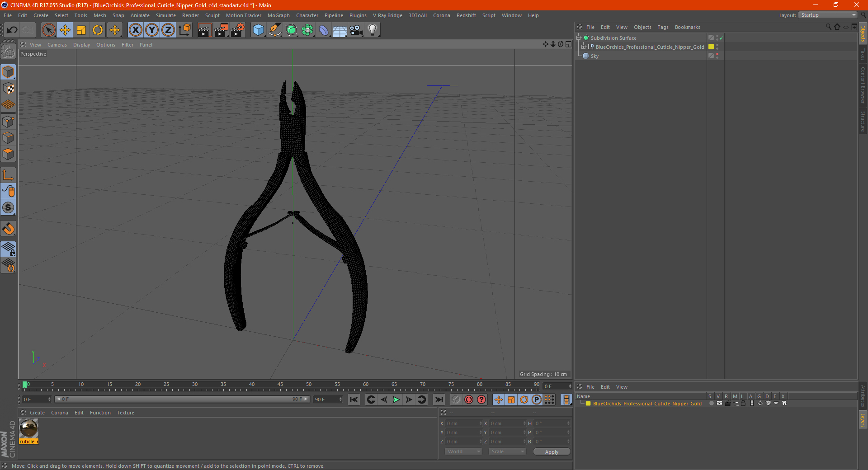
Task: Add a Floor environment object icon
Action: [x=340, y=30]
